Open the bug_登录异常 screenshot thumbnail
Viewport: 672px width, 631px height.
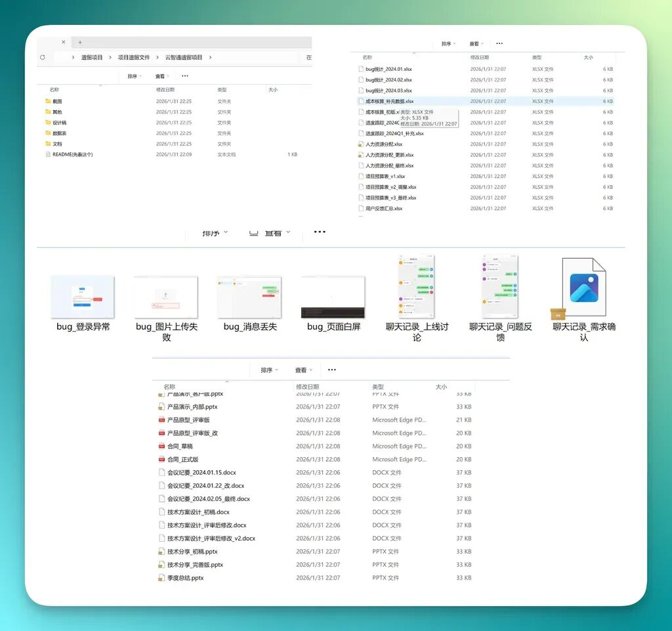coord(83,297)
